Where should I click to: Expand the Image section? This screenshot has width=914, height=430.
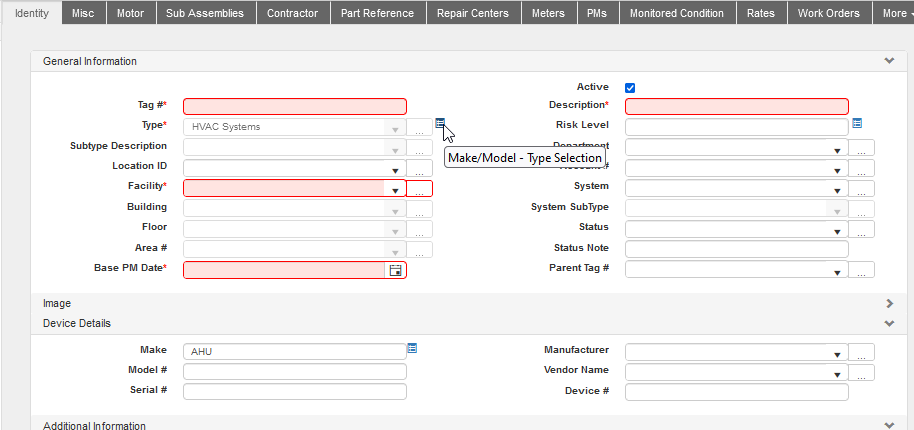pyautogui.click(x=889, y=303)
